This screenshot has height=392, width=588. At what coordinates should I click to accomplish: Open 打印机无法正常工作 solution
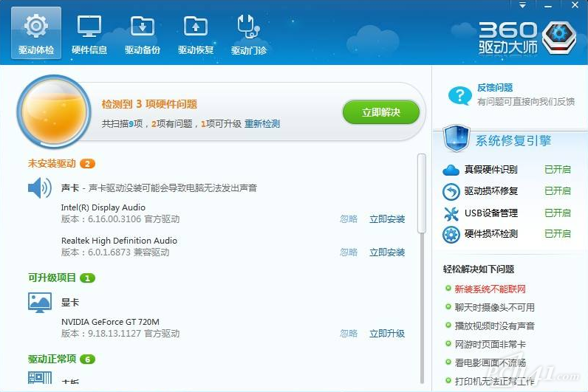[495, 381]
